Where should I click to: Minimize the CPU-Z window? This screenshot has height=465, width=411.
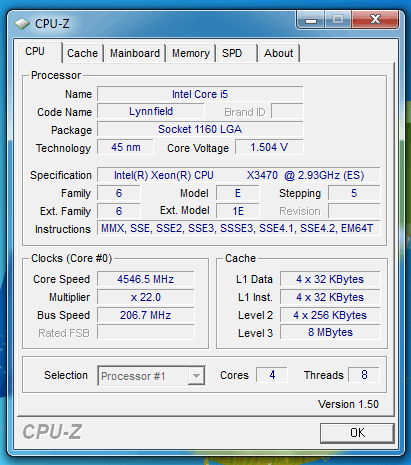310,20
